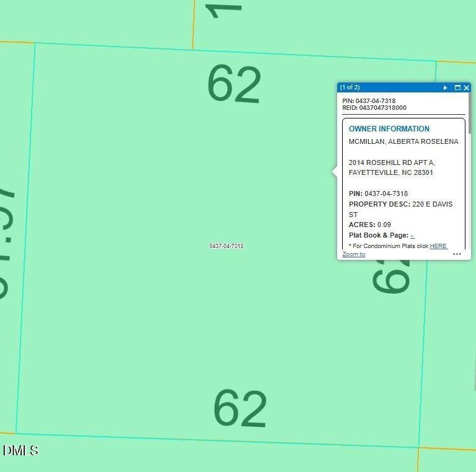
Task: Maximize the parcel info popup
Action: tap(457, 88)
